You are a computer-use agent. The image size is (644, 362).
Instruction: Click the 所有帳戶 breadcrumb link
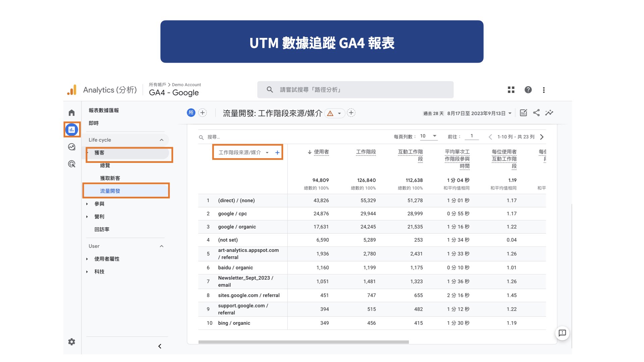pyautogui.click(x=157, y=85)
